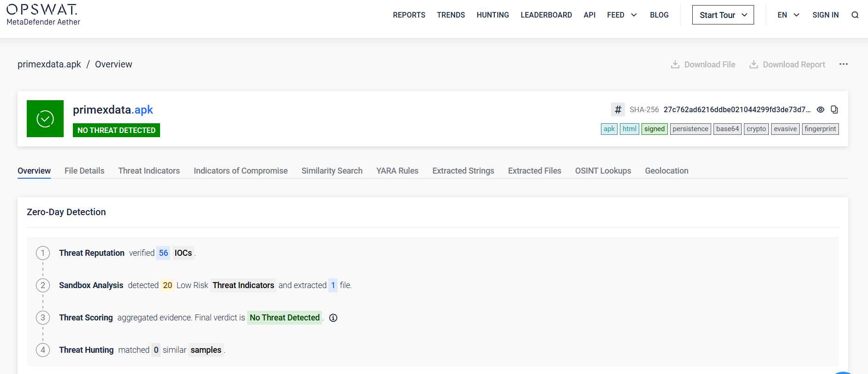Click the Threat Scoring step label
The height and width of the screenshot is (374, 868).
(x=86, y=318)
